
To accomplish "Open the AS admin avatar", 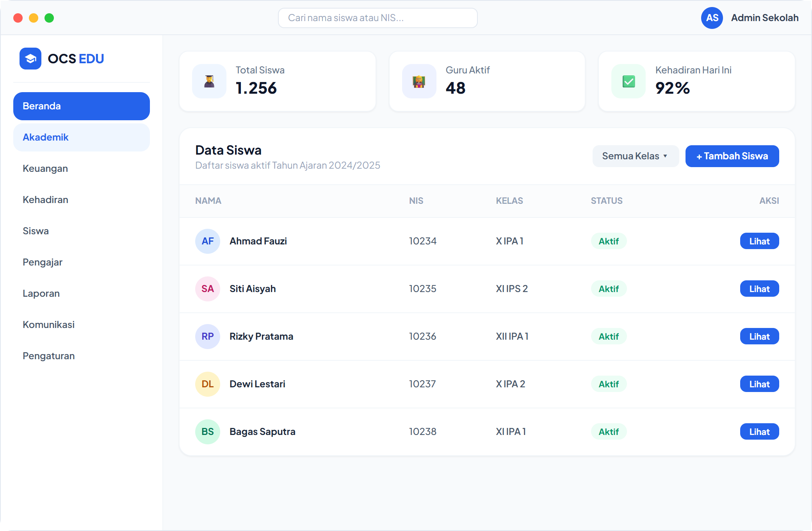I will click(712, 18).
